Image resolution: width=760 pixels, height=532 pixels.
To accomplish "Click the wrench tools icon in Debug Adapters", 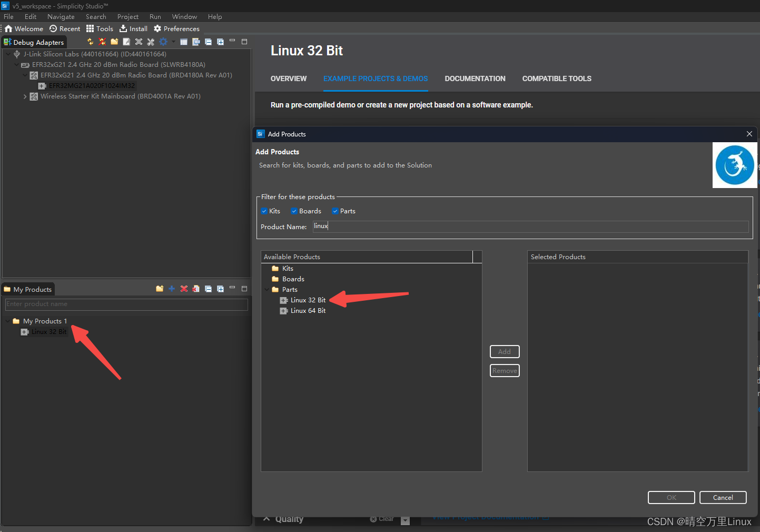I will [151, 42].
